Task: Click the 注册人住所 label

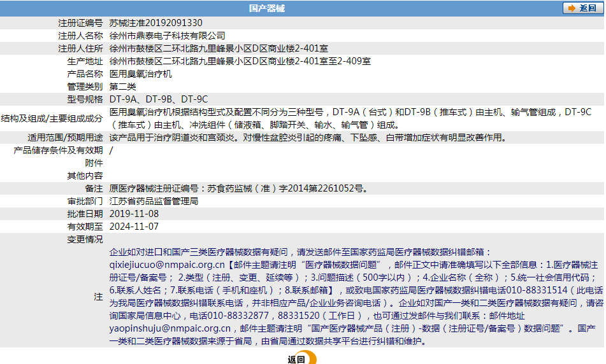Action: pyautogui.click(x=80, y=48)
